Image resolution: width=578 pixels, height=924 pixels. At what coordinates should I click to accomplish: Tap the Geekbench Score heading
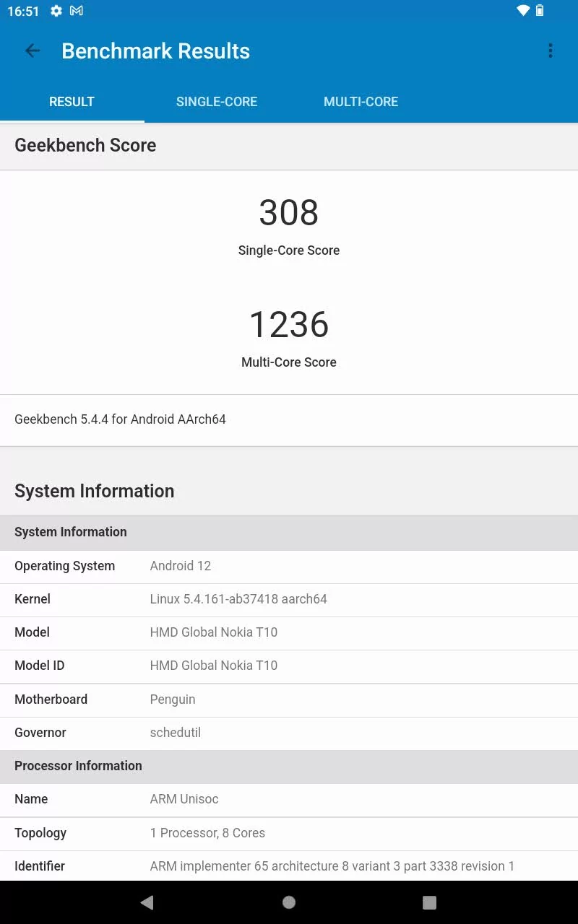click(x=85, y=145)
